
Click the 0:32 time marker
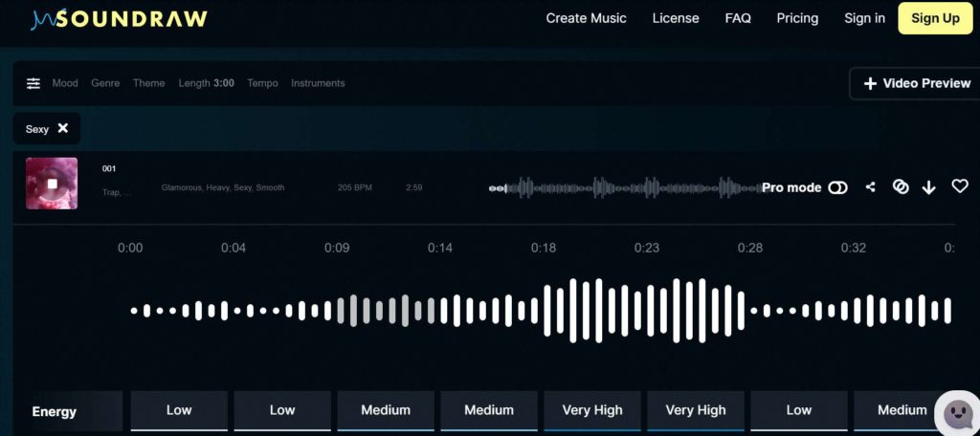coord(853,248)
